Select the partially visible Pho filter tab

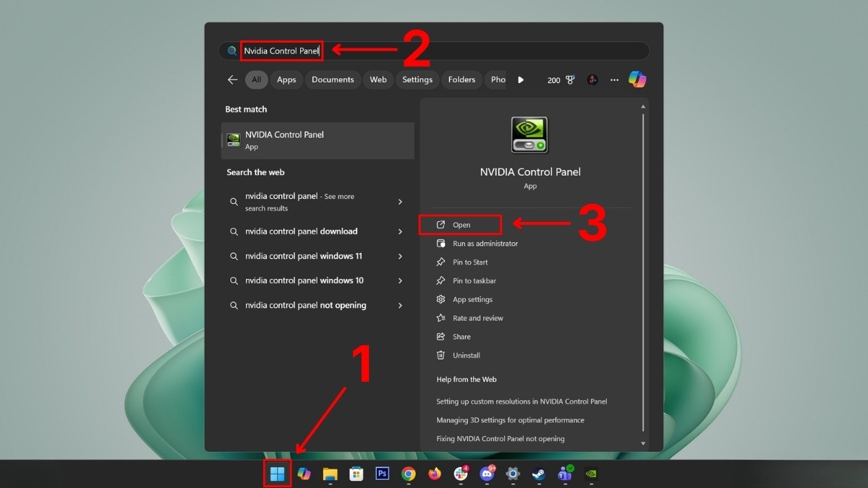pyautogui.click(x=497, y=80)
